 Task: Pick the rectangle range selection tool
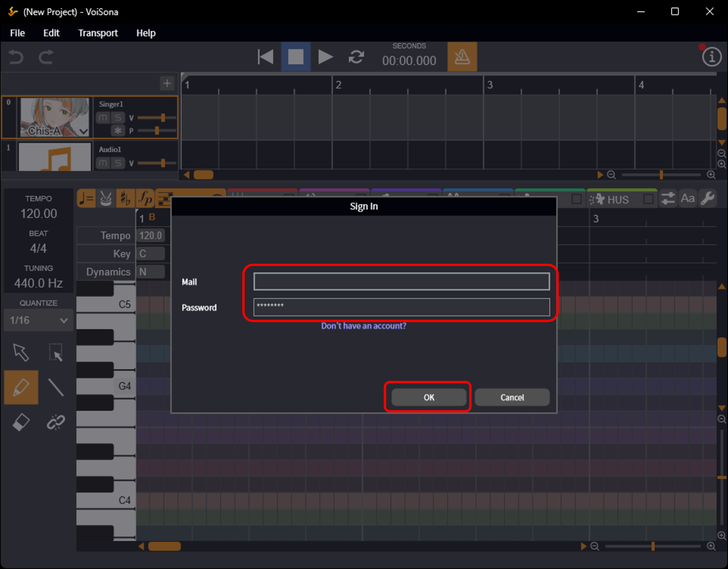(x=56, y=352)
